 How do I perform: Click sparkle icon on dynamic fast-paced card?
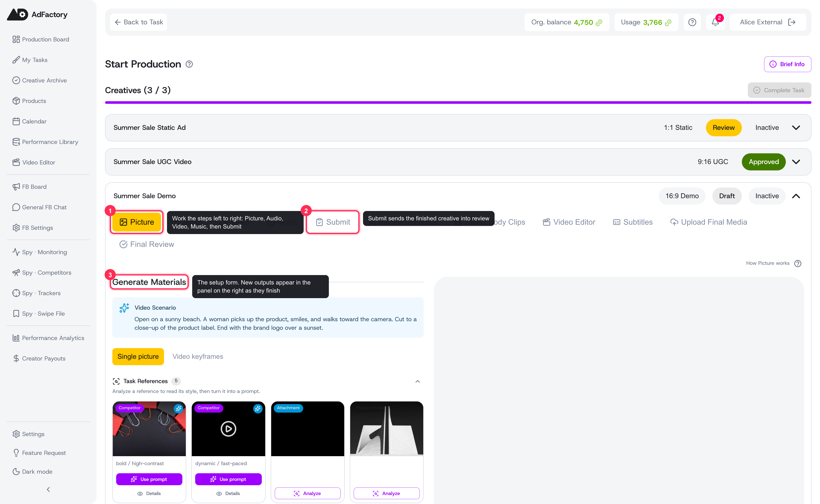point(258,409)
